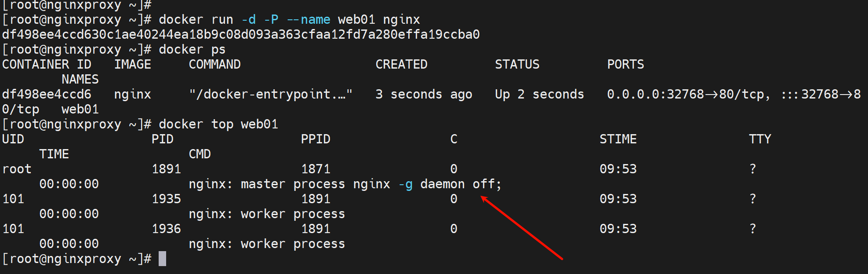Click the long container hash output line
The height and width of the screenshot is (274, 868).
241,34
